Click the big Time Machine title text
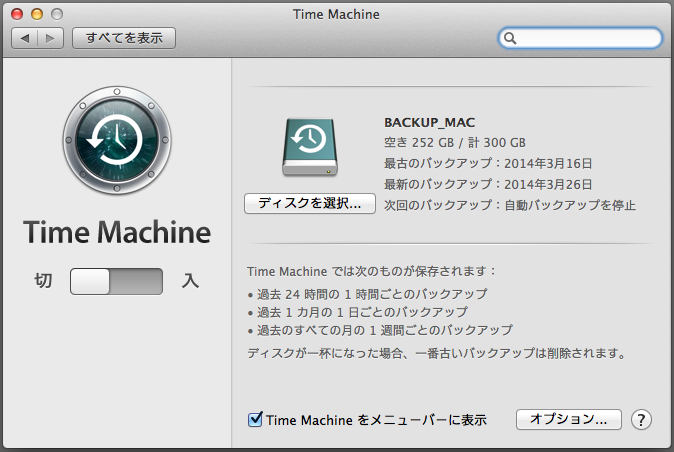This screenshot has height=452, width=674. [x=117, y=232]
